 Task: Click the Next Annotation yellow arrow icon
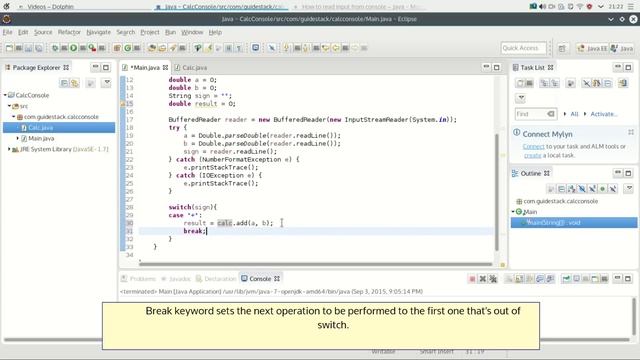click(x=286, y=48)
